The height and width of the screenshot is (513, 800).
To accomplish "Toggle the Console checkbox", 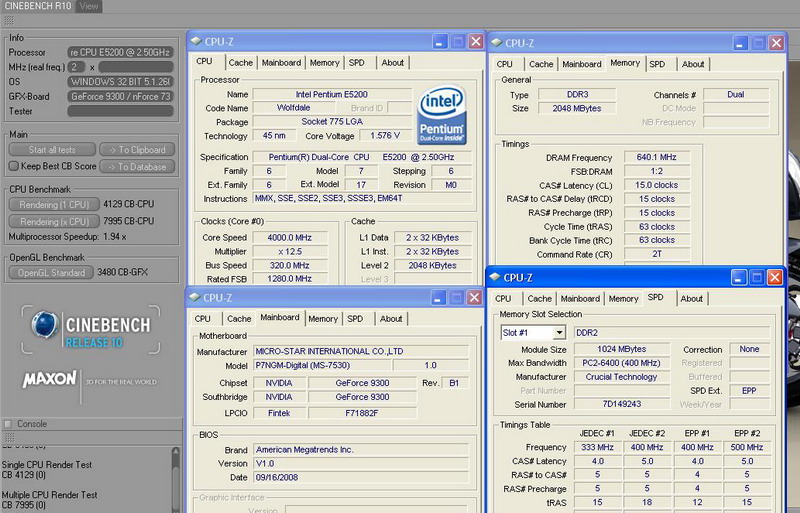I will [8, 424].
